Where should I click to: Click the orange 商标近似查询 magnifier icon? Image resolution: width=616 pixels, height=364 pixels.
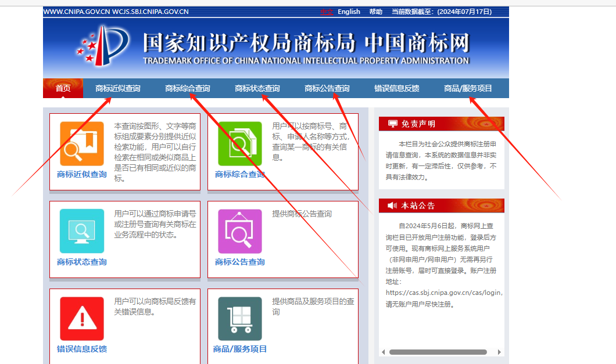click(82, 144)
